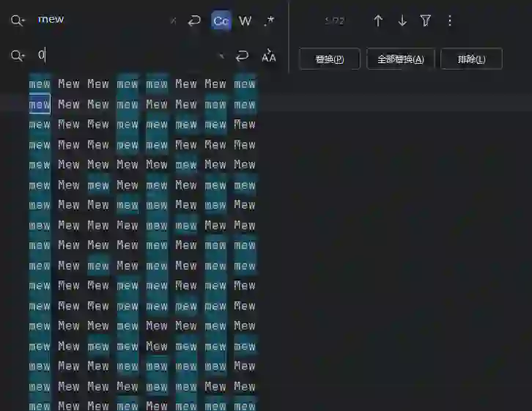The height and width of the screenshot is (411, 532).
Task: Click the 全部替换(A) replace all button
Action: [401, 59]
